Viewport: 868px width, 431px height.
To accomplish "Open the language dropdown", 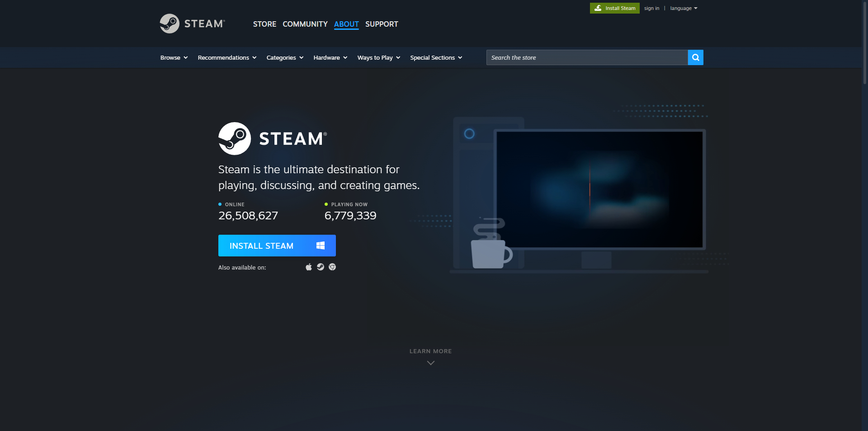I will (x=684, y=8).
